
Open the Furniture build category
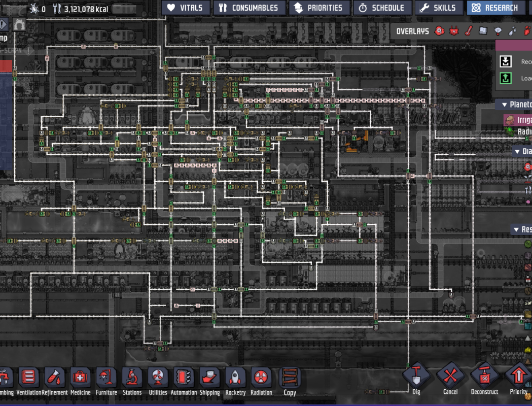coord(106,382)
